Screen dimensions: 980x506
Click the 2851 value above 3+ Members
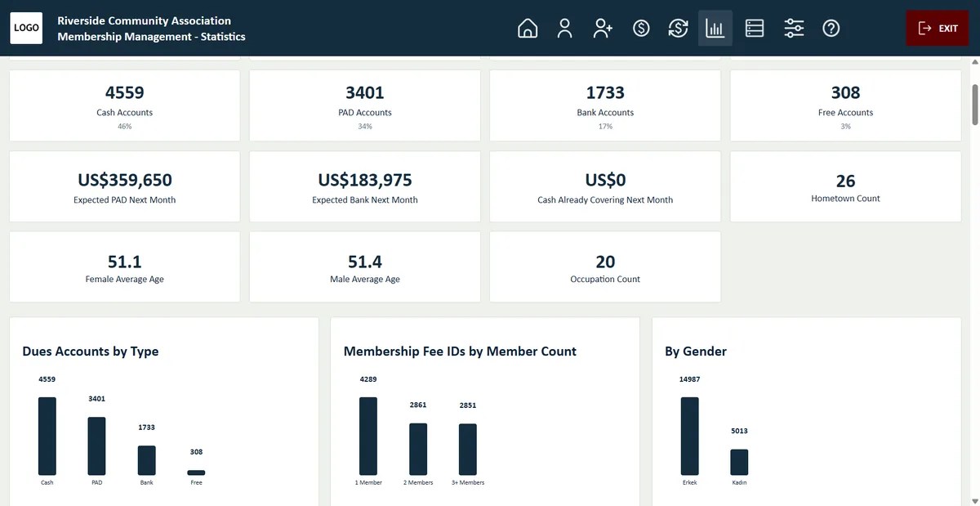[x=468, y=405]
